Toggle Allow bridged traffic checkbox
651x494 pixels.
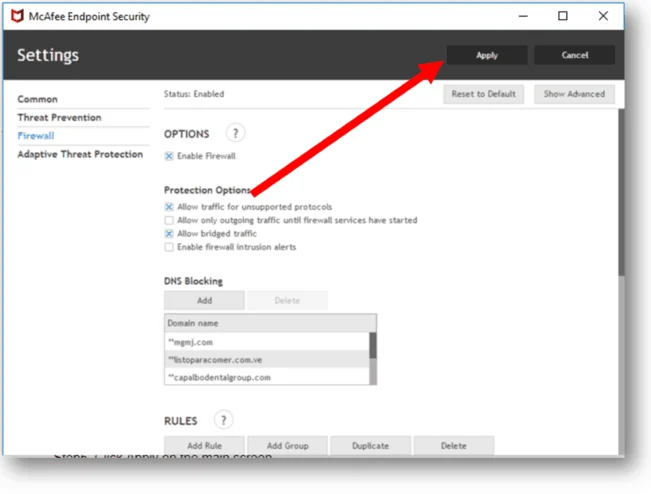(x=169, y=234)
